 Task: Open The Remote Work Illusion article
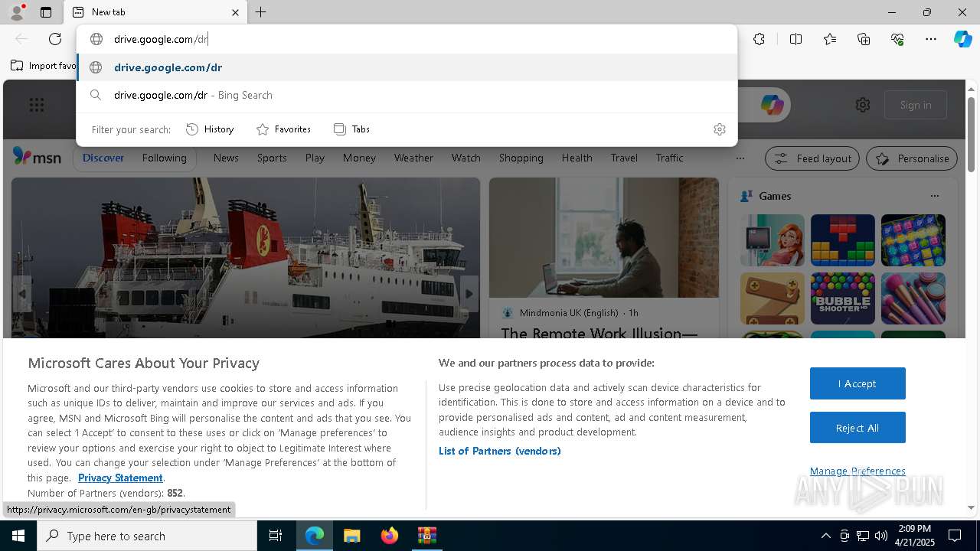pyautogui.click(x=599, y=334)
